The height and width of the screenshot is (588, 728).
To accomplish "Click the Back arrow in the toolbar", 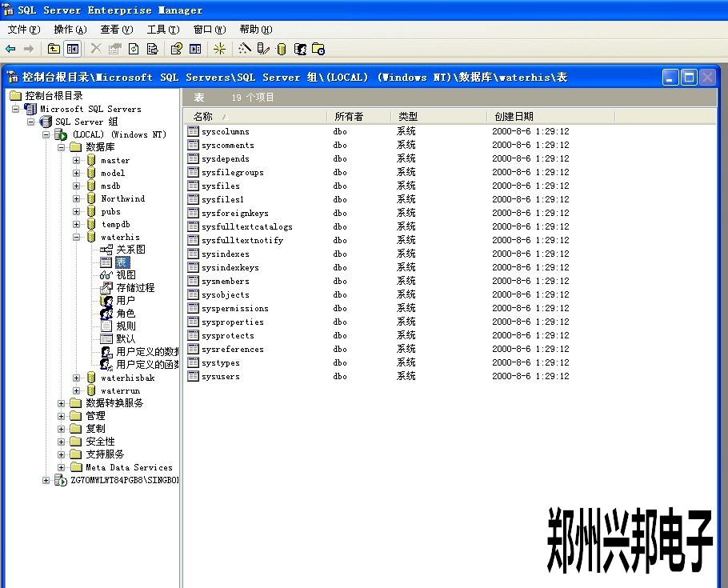I will pos(10,49).
